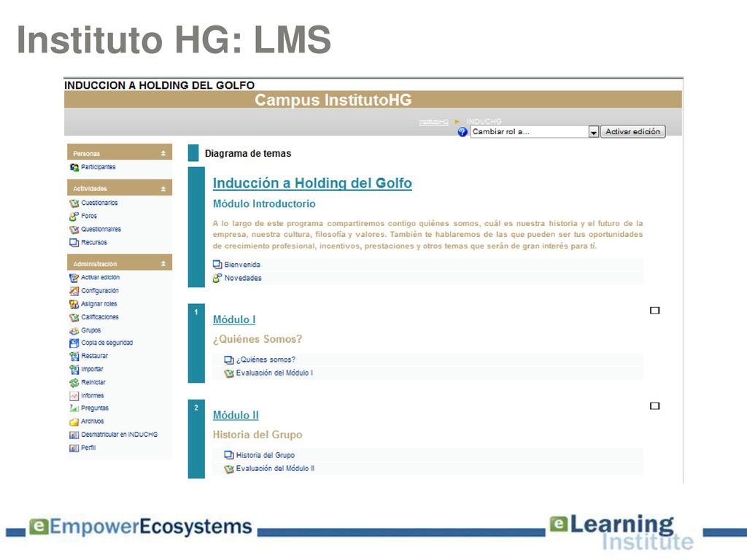
Task: Open the Módulo II heading link
Action: coord(236,415)
